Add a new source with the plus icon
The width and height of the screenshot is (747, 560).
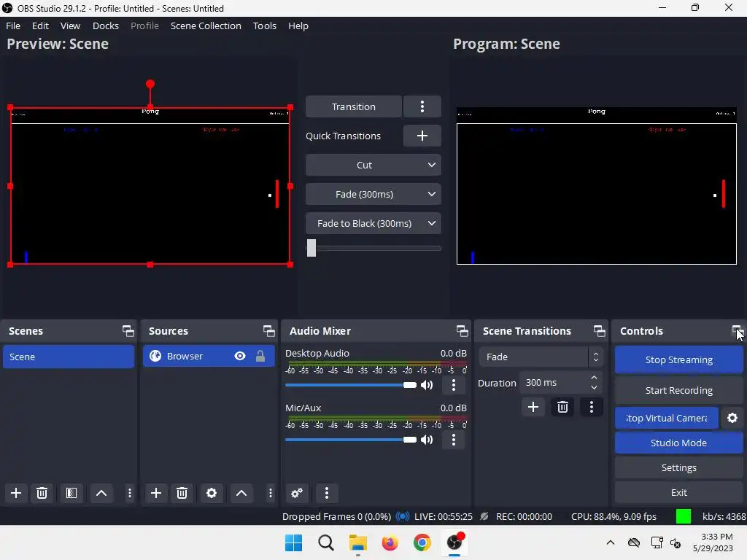pos(156,493)
